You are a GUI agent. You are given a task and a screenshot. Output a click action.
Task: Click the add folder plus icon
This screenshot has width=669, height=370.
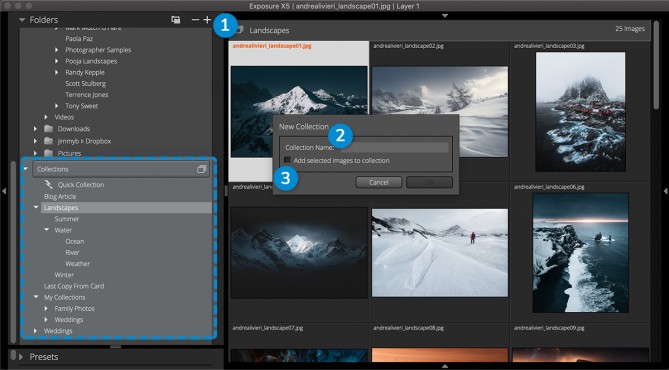pos(207,20)
